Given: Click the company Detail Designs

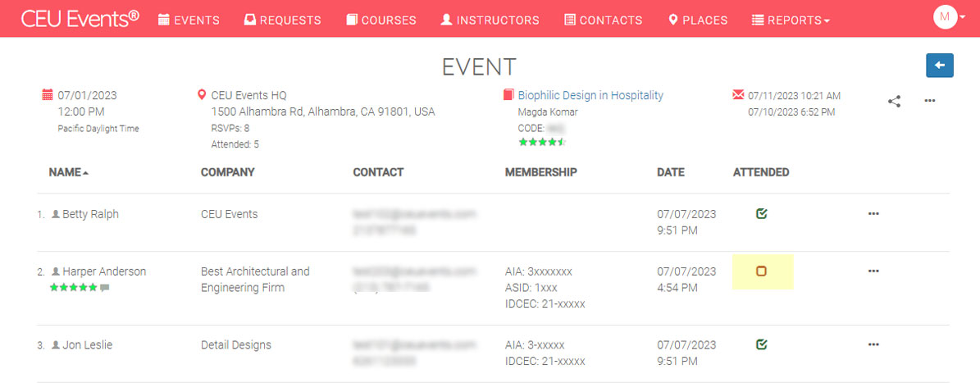Looking at the screenshot, I should [x=236, y=345].
